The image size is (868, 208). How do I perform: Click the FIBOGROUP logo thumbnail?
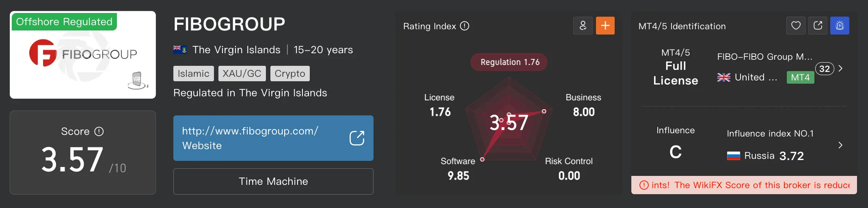click(x=83, y=55)
